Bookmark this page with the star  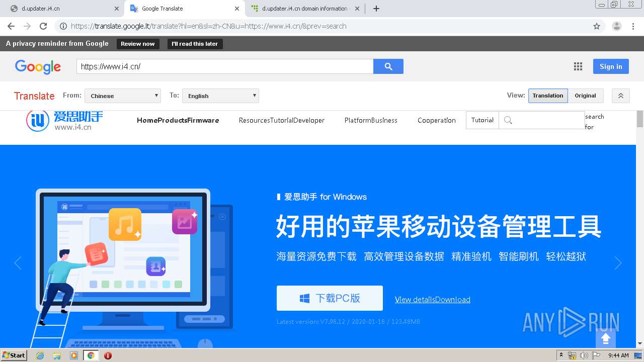(x=597, y=26)
